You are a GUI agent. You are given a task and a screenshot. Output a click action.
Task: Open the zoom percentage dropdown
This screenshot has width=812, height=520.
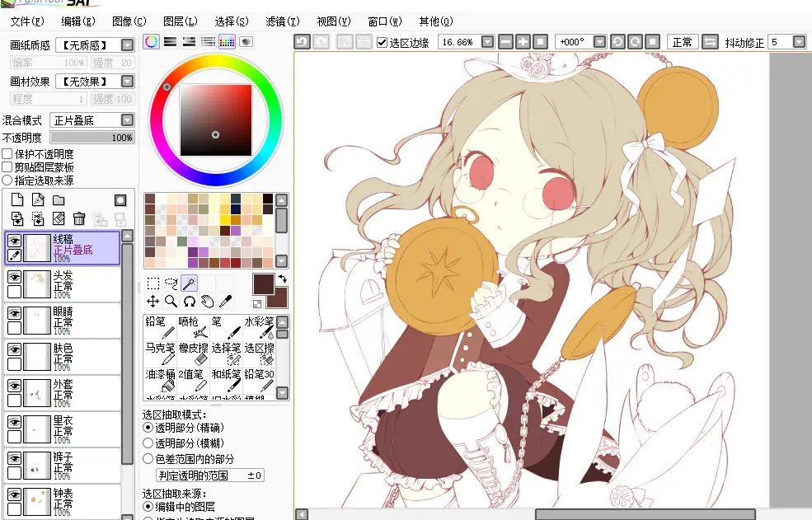(x=487, y=42)
